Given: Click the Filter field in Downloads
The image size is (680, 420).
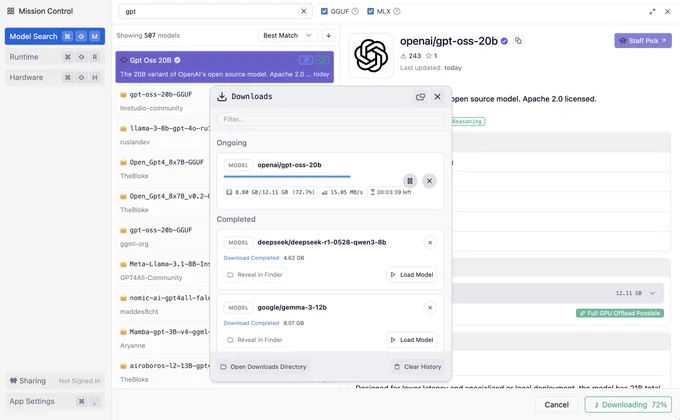Looking at the screenshot, I should pos(330,119).
